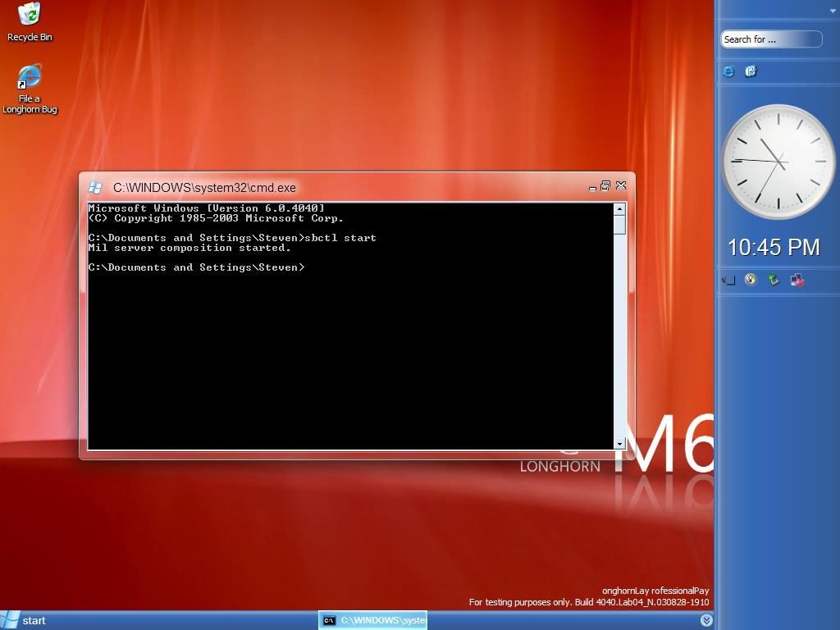Open the File a Longhorn Bug shortcut
The width and height of the screenshot is (840, 630).
tap(30, 89)
